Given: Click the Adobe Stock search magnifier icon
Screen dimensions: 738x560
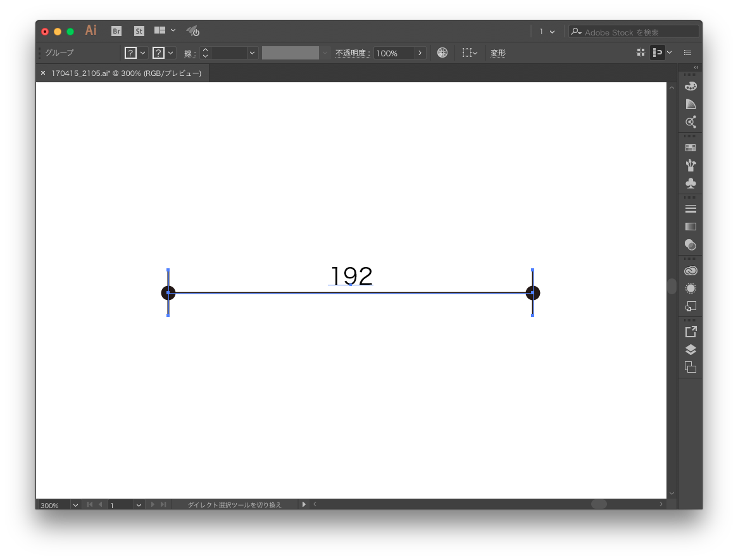Looking at the screenshot, I should pos(576,32).
